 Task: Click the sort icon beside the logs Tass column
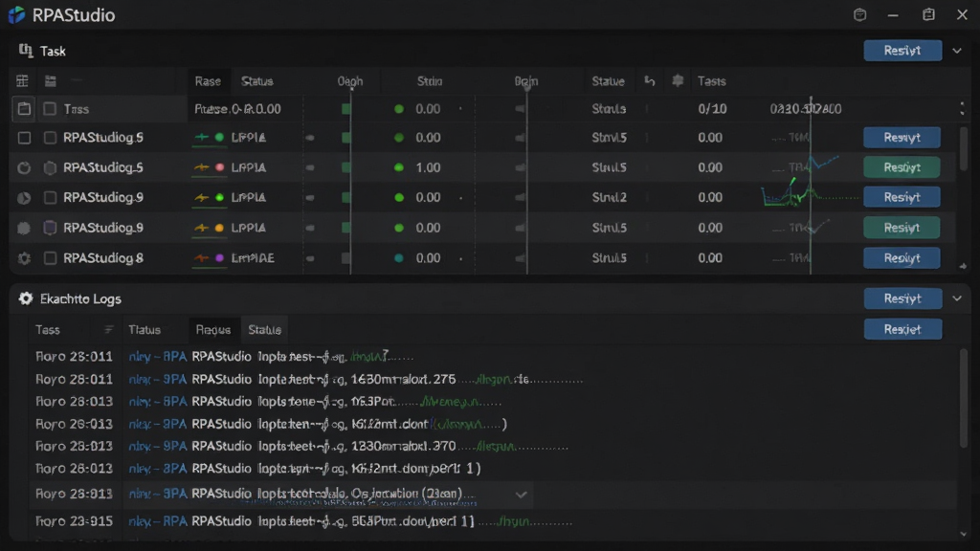pos(109,329)
